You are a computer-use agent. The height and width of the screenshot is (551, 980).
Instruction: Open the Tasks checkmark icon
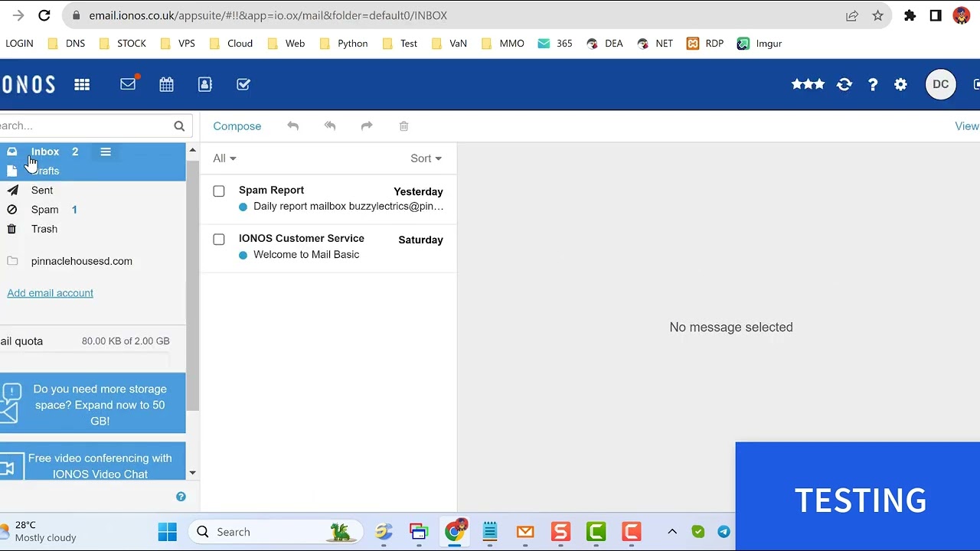coord(243,84)
